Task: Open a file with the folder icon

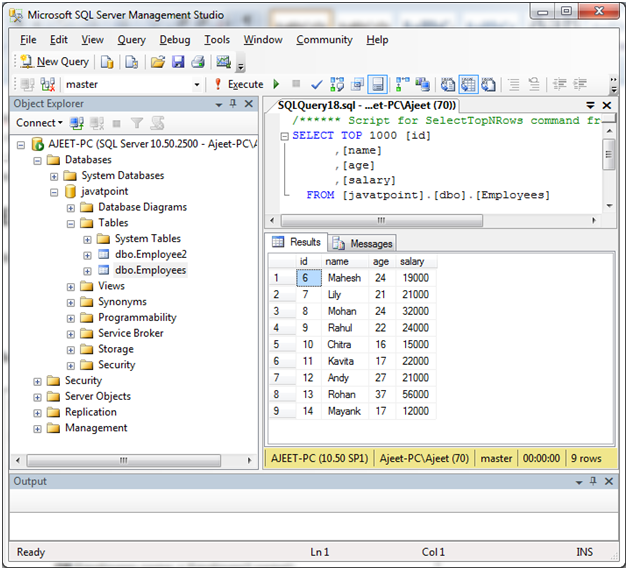Action: click(158, 62)
